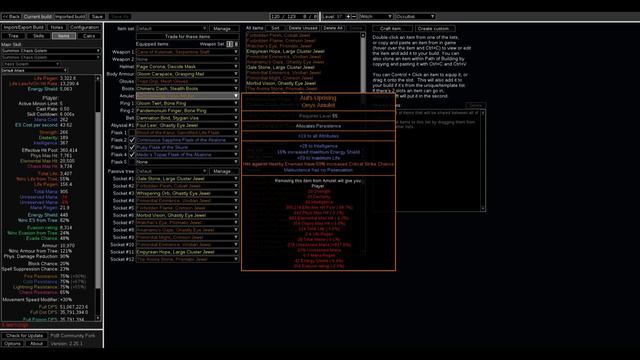The height and width of the screenshot is (360, 640).
Task: Open the Amulet slot dropdown
Action: coord(187,96)
